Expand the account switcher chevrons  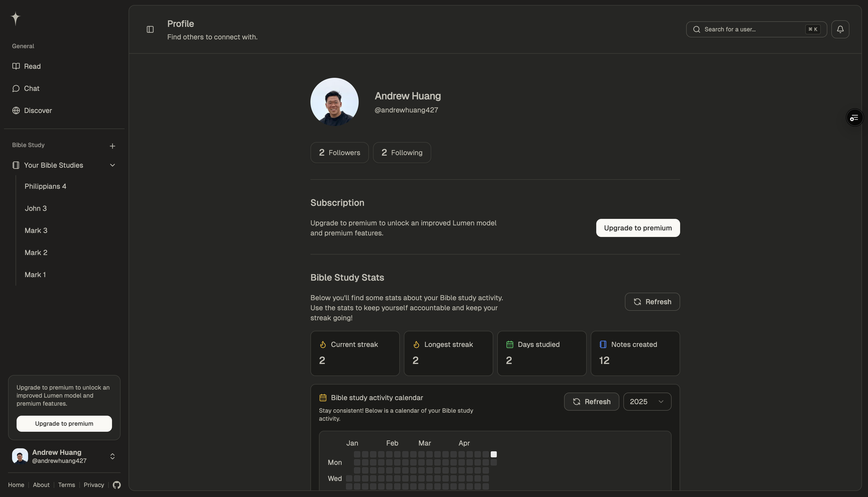point(112,456)
